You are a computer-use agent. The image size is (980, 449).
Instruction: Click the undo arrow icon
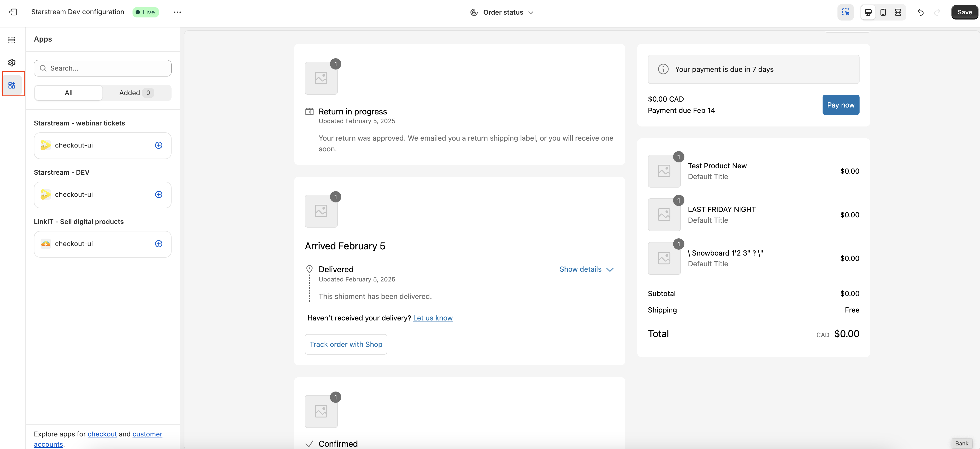[x=920, y=12]
